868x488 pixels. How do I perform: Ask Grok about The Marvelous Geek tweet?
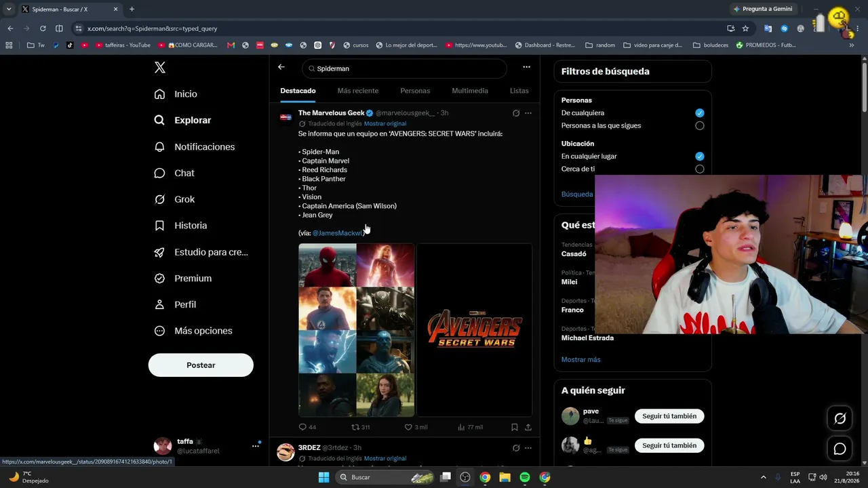516,113
